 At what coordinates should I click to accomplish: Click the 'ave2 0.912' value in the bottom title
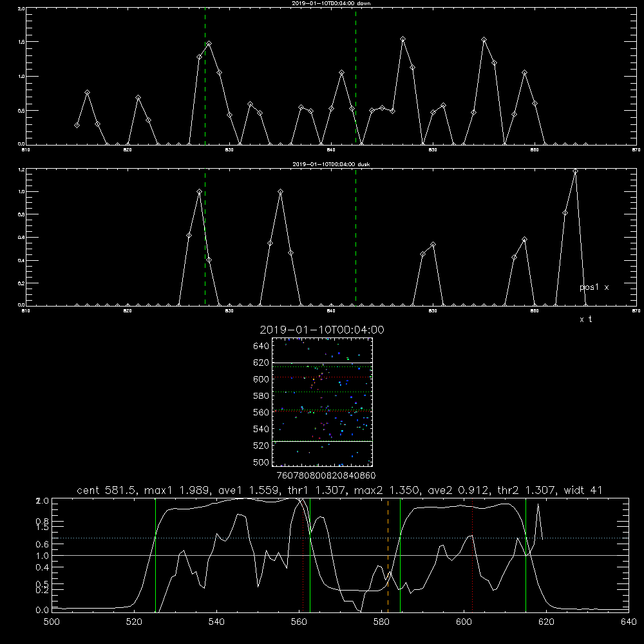459,490
